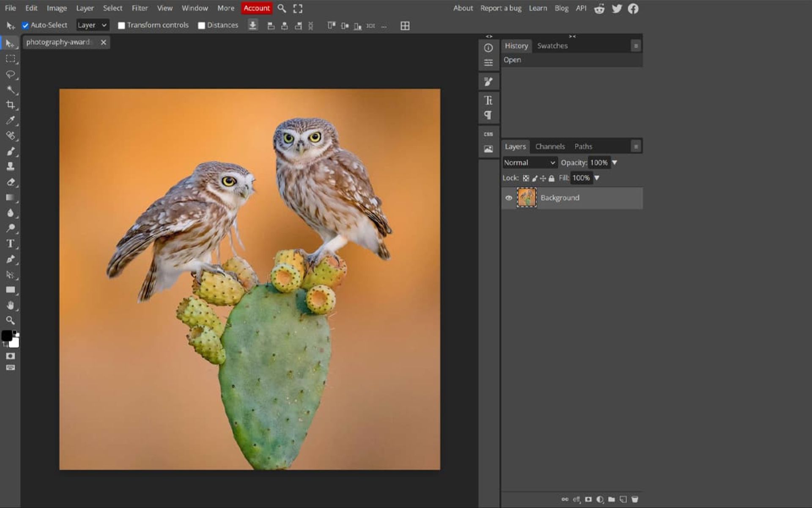Image resolution: width=812 pixels, height=508 pixels.
Task: Switch to the Channels tab
Action: click(550, 146)
